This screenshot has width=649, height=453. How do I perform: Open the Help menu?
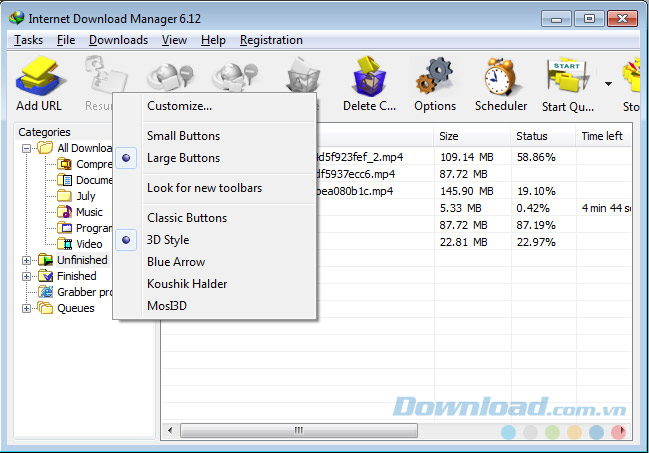click(213, 40)
